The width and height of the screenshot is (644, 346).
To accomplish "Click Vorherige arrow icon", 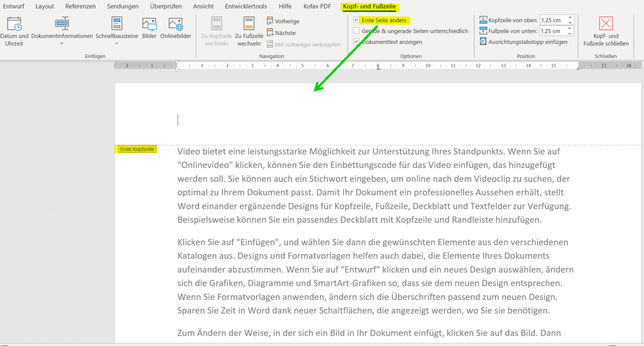I will (x=270, y=21).
